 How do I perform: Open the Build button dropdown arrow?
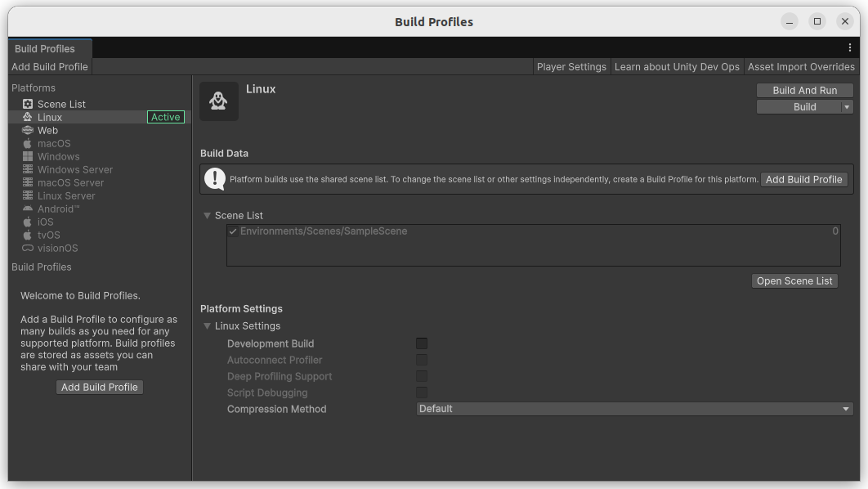[847, 107]
